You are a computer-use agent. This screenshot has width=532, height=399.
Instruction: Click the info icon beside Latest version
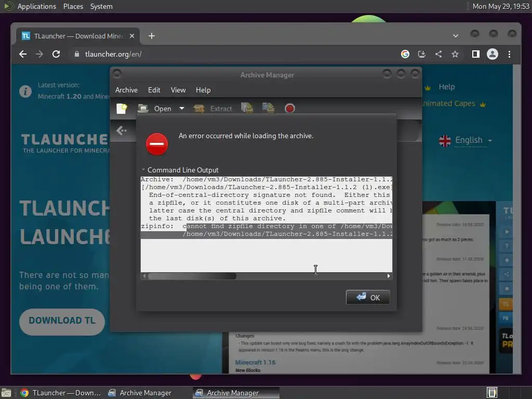pos(25,91)
